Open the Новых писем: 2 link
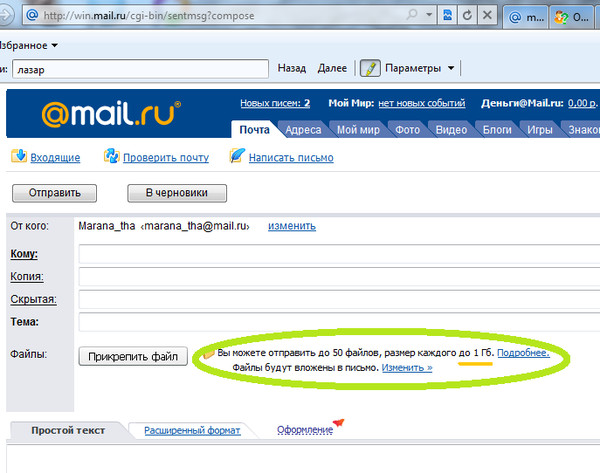Image resolution: width=600 pixels, height=473 pixels. (275, 103)
